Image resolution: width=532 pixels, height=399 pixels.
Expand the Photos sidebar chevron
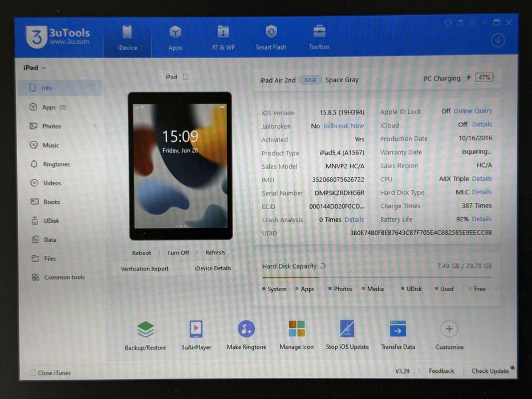click(95, 126)
